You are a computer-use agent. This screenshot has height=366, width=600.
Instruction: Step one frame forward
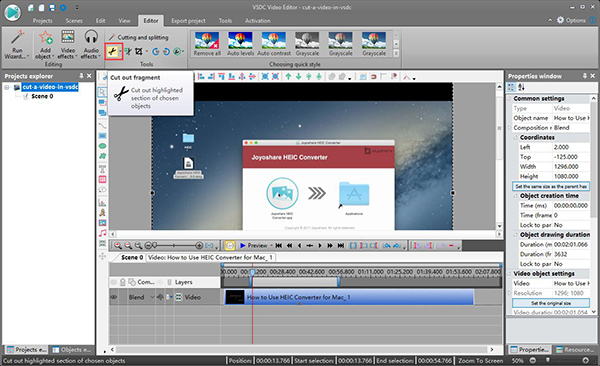coord(320,245)
